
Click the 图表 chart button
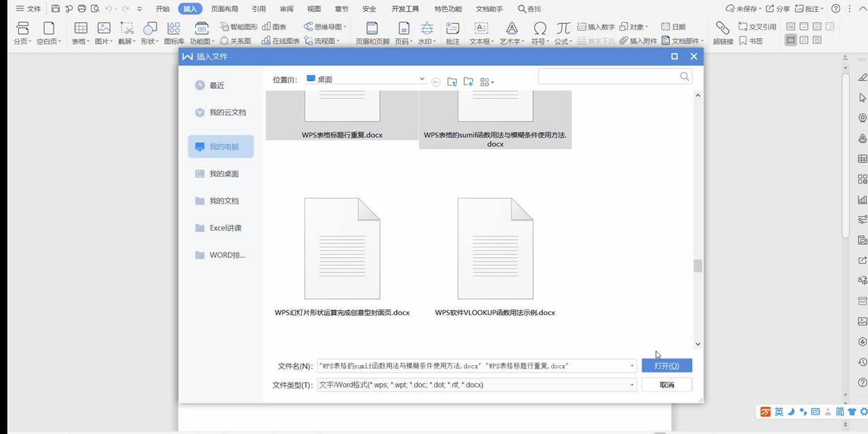[x=275, y=26]
